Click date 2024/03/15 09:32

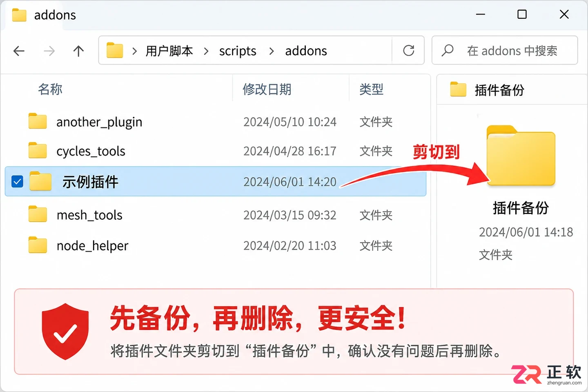coord(290,215)
